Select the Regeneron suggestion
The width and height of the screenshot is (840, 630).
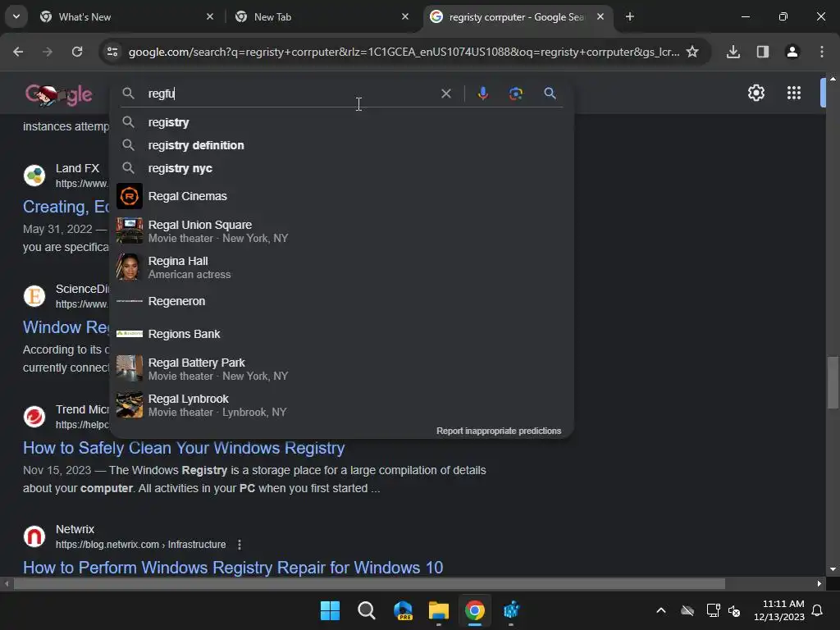pyautogui.click(x=342, y=301)
